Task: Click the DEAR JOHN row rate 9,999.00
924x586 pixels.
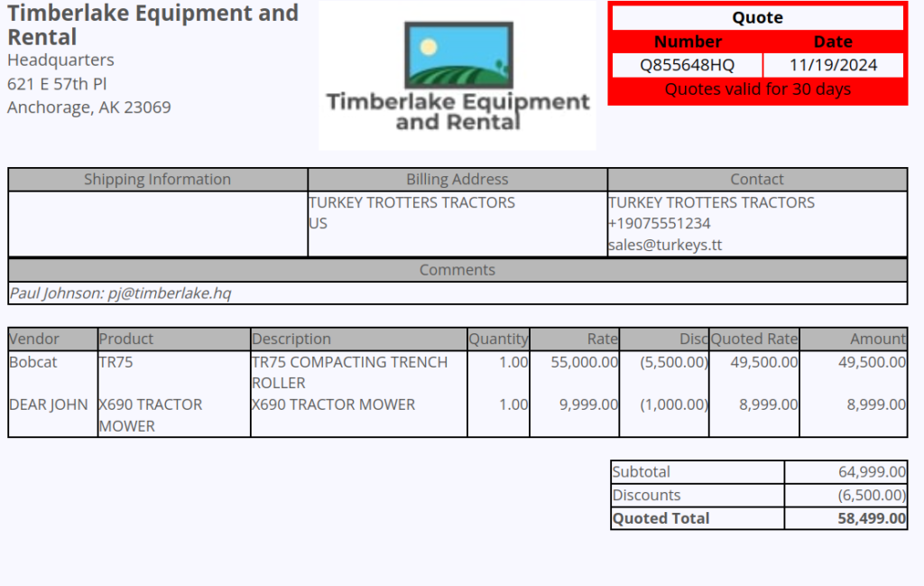Action: coord(588,405)
